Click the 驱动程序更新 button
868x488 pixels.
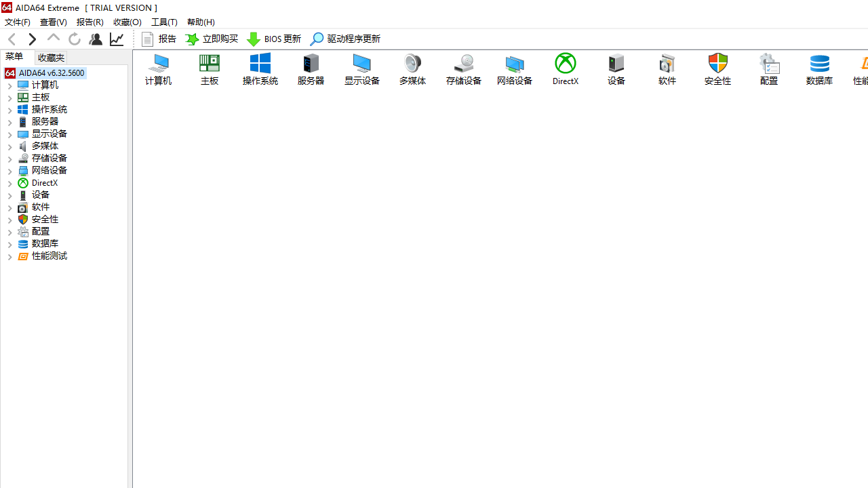coord(345,39)
